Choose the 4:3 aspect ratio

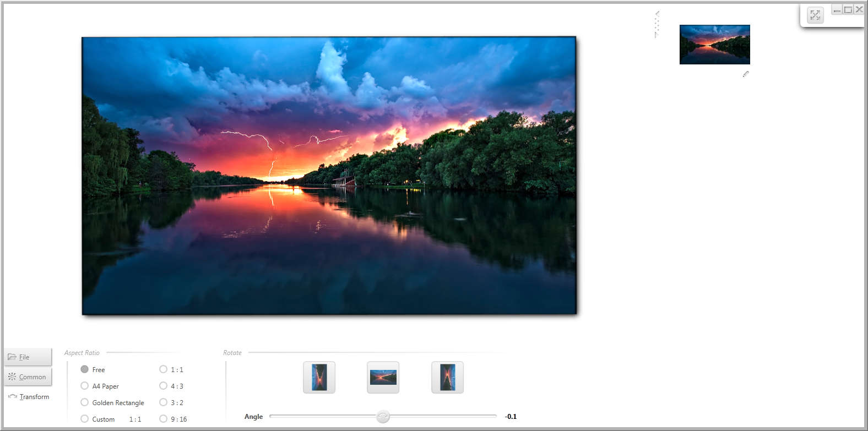click(x=164, y=386)
